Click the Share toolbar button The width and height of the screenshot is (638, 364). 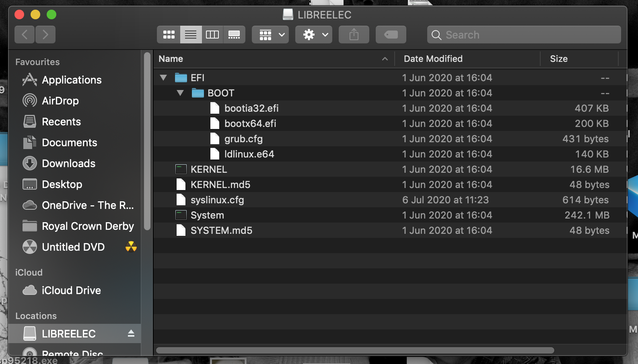pos(354,35)
